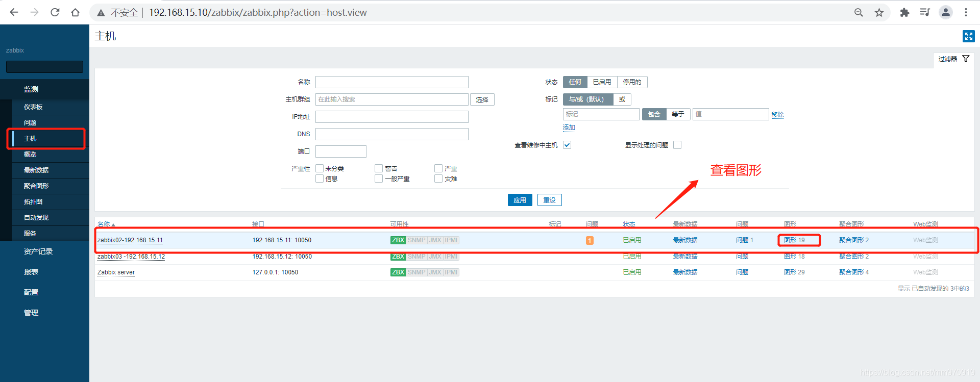The height and width of the screenshot is (382, 980).
Task: Select 停用的 status filter
Action: pyautogui.click(x=632, y=82)
